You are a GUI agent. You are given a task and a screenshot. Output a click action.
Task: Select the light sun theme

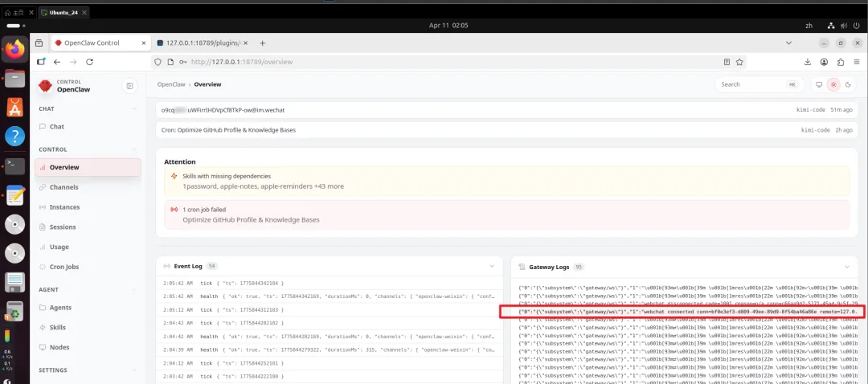(x=833, y=84)
